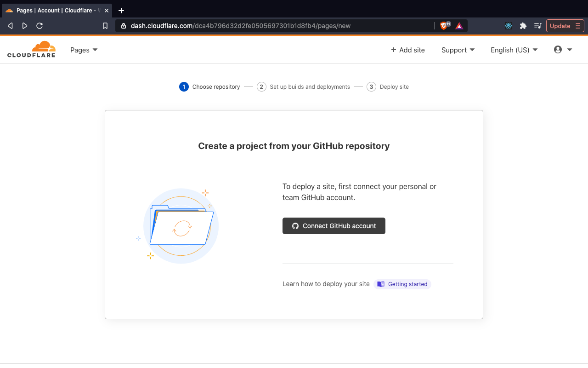Select step 2 Set up builds and deployments
588x368 pixels.
point(303,86)
